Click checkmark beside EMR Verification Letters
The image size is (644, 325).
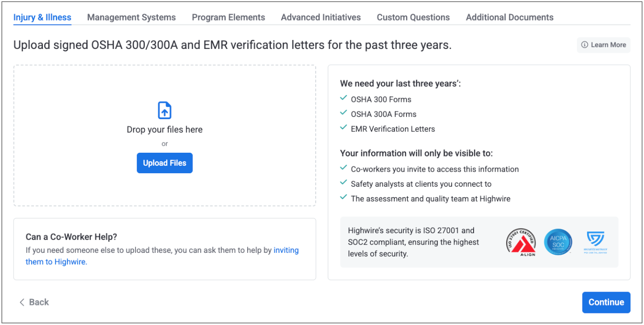[343, 129]
